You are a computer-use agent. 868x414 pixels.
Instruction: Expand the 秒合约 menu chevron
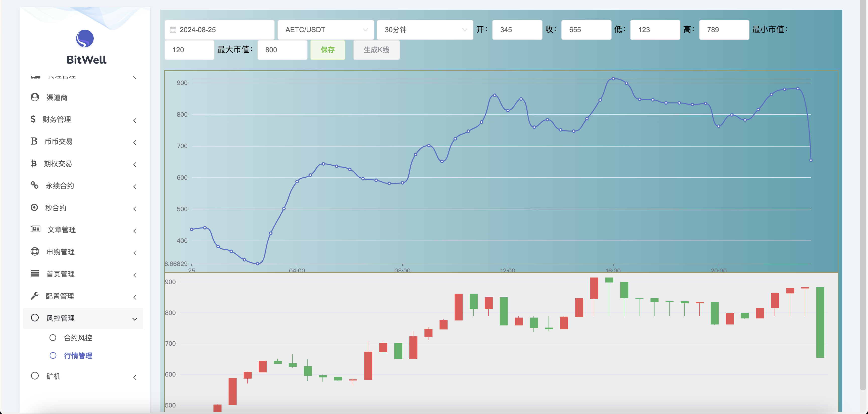(x=135, y=209)
